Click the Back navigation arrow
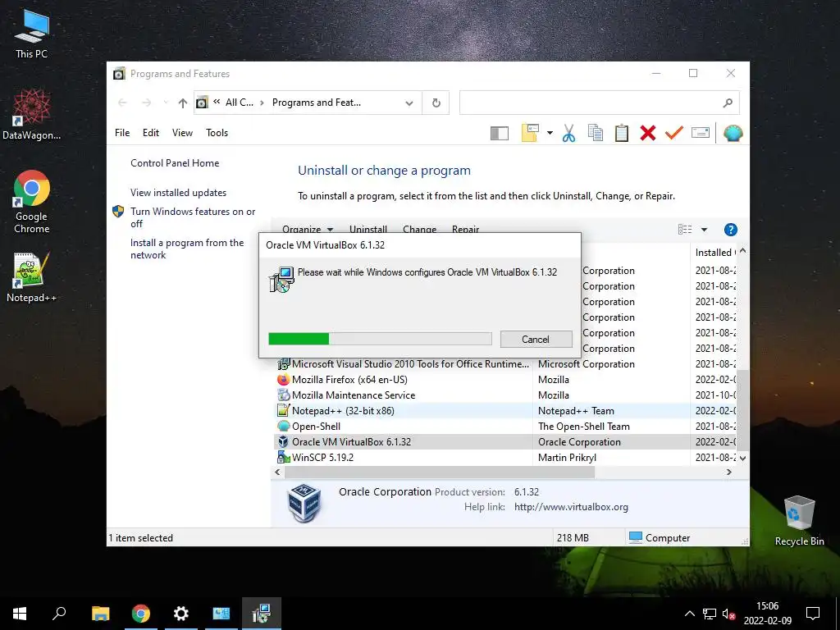The width and height of the screenshot is (840, 630). tap(122, 103)
